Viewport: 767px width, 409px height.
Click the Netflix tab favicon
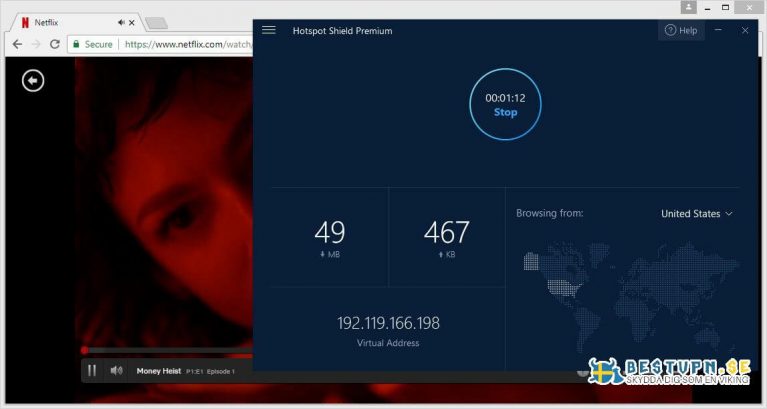point(25,23)
